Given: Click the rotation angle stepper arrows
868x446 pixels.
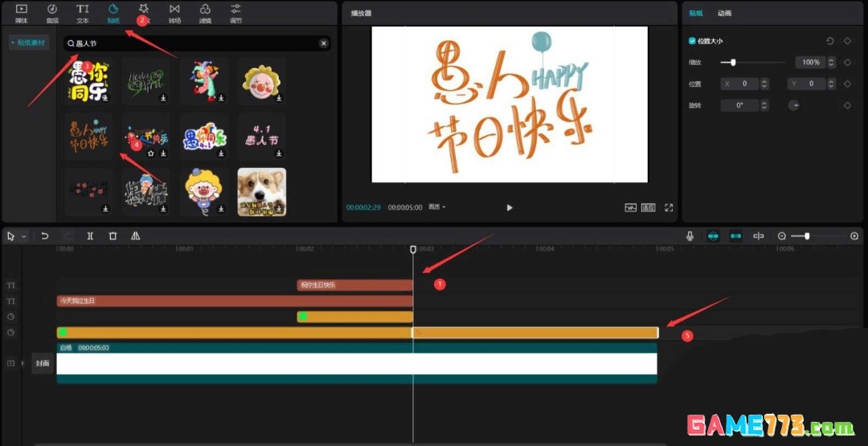Looking at the screenshot, I should (764, 105).
